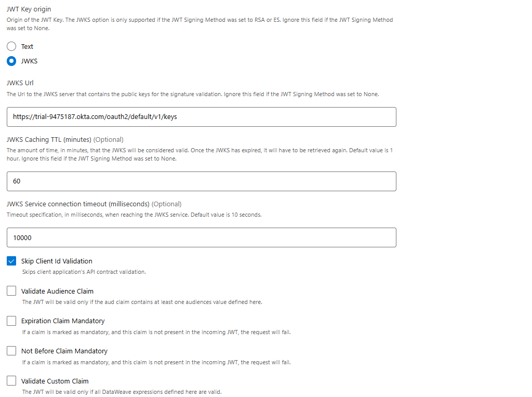Viewport: 532px width, 397px height.
Task: Enable Not Before Claim Mandatory
Action: [x=11, y=351]
